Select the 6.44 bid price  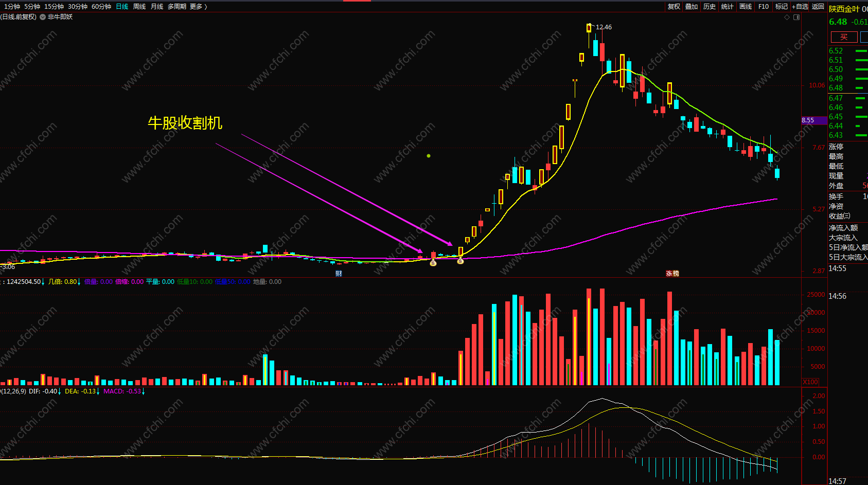836,126
